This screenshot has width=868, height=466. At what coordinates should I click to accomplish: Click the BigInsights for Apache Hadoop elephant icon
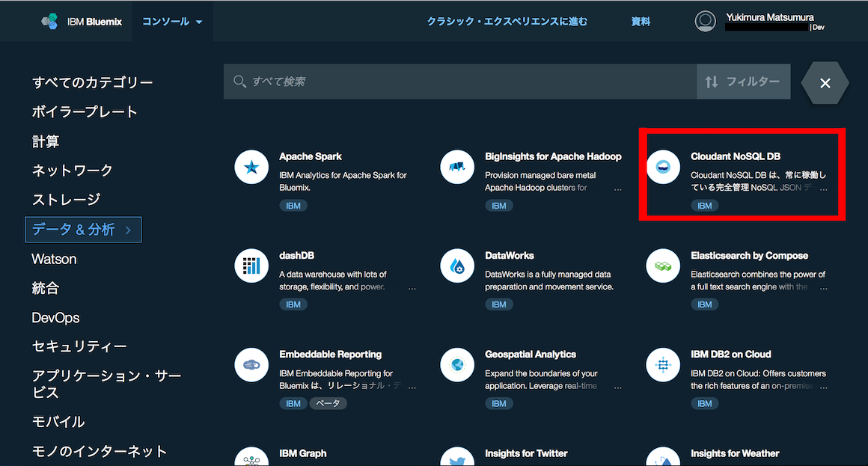point(457,167)
